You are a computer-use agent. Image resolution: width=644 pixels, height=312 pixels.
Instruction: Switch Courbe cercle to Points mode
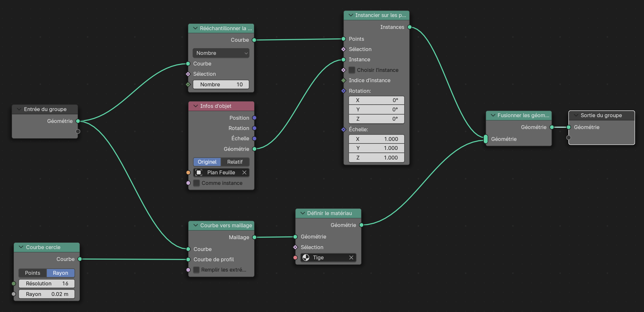coord(32,273)
